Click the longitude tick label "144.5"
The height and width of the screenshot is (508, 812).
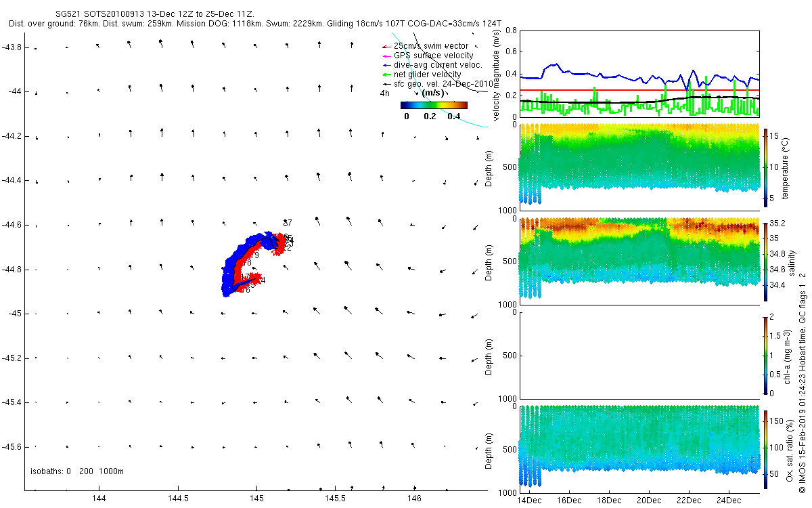click(x=177, y=499)
